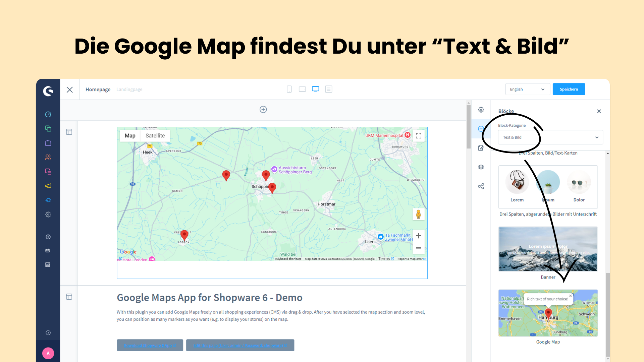Open the form view layout icon
Image resolution: width=644 pixels, height=362 pixels.
pos(329,89)
